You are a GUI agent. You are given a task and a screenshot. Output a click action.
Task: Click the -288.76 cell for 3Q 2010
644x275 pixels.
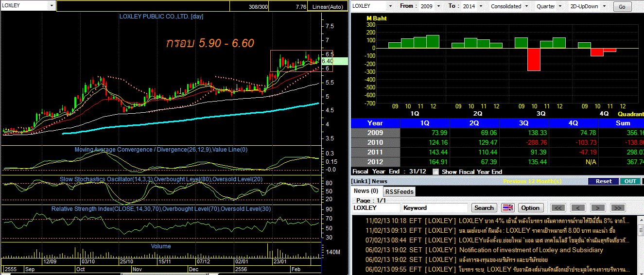[524, 142]
